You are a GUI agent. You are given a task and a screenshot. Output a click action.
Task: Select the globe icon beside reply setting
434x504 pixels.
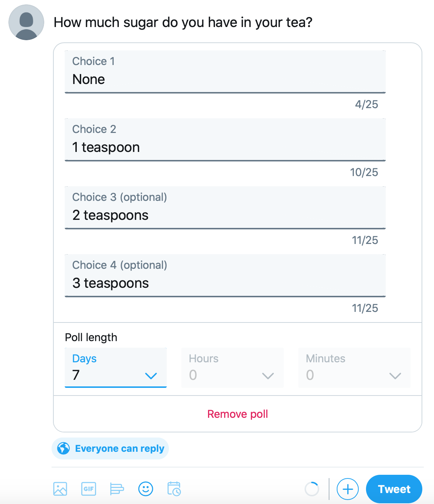(x=64, y=448)
